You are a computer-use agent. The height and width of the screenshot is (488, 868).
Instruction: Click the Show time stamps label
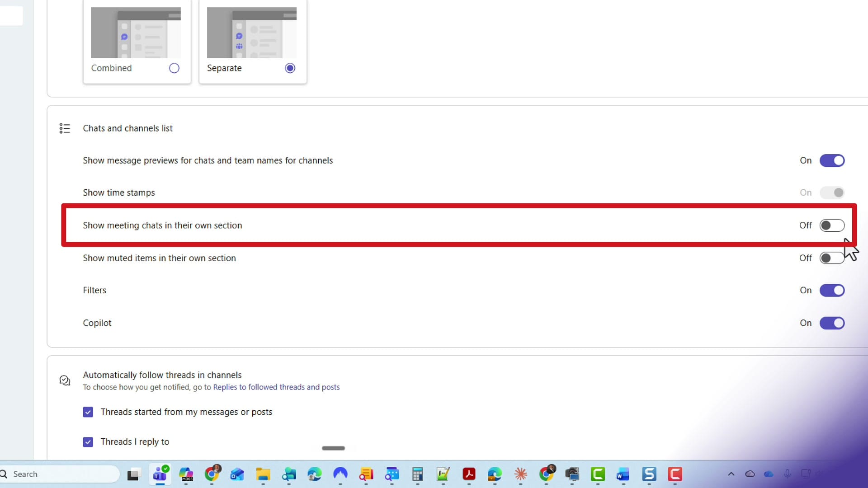coord(119,193)
